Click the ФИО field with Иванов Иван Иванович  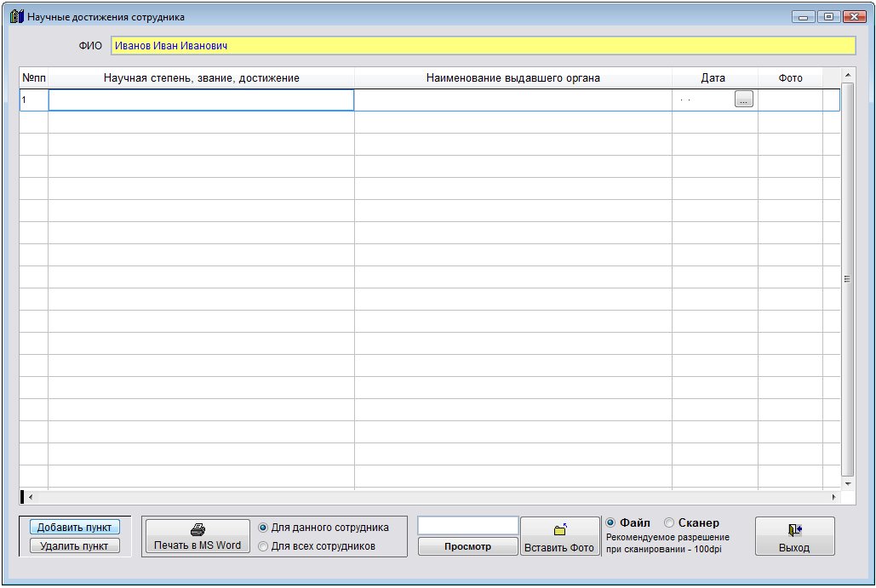(x=484, y=46)
